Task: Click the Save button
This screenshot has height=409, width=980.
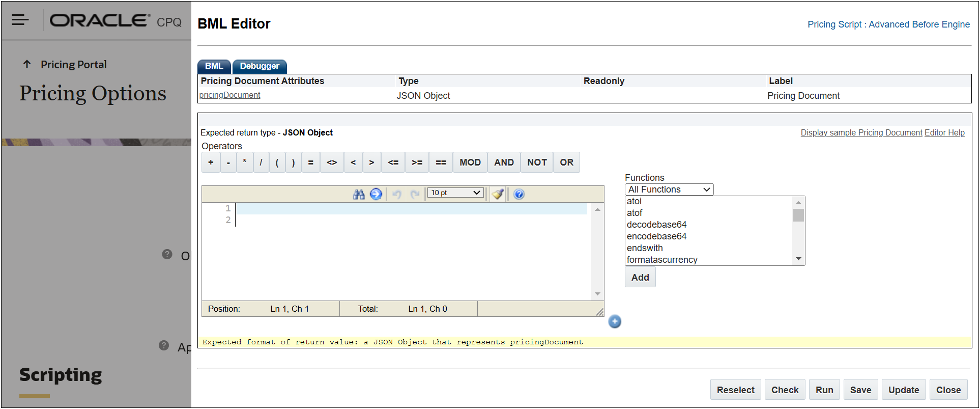Action: click(860, 390)
